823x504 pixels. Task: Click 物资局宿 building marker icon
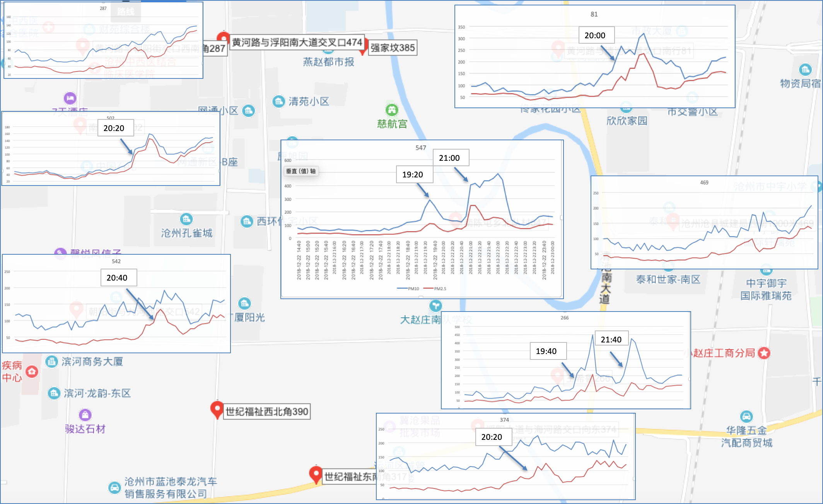click(x=805, y=70)
